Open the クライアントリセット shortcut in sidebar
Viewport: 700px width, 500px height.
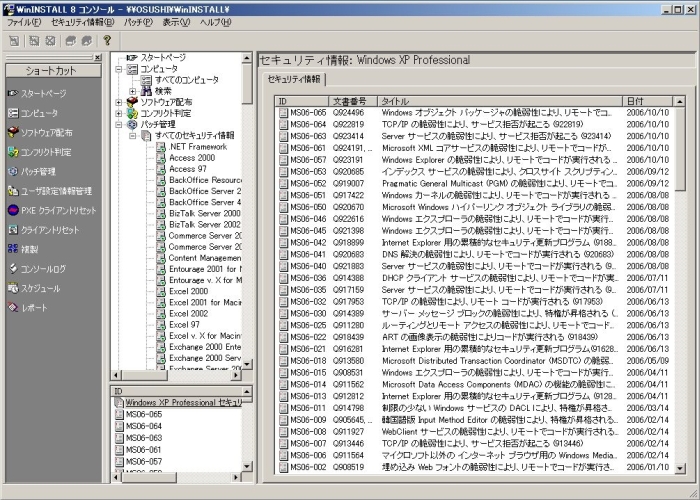43,230
